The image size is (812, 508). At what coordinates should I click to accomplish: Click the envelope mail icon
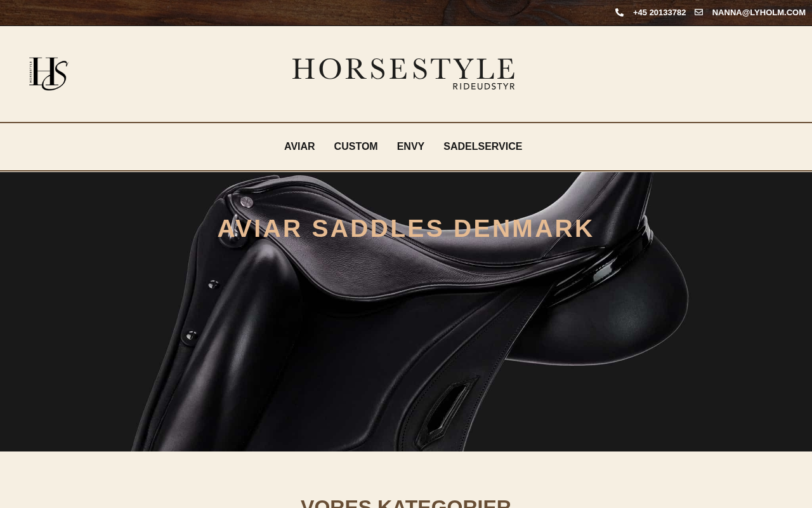pyautogui.click(x=698, y=13)
